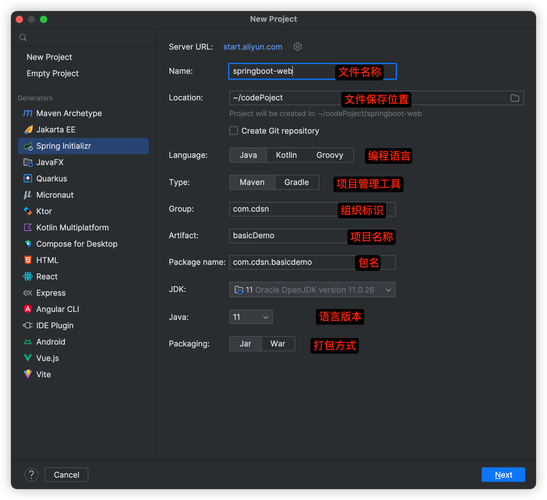Select the Vue.js generator label
The width and height of the screenshot is (547, 500).
coord(48,358)
